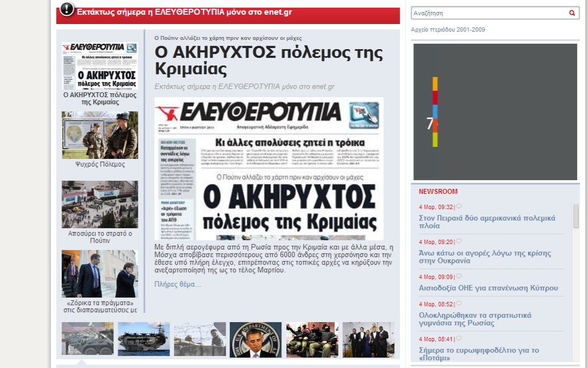588x368 pixels.
Task: Open the Αποσύρει το στρατό ο Πούτιν caption
Action: pos(100,237)
